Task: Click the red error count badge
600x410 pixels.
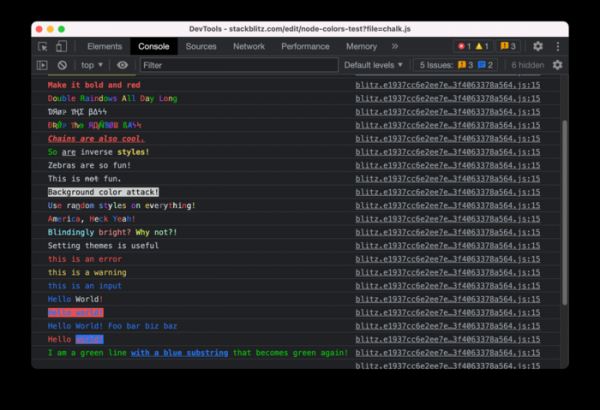Action: point(463,46)
